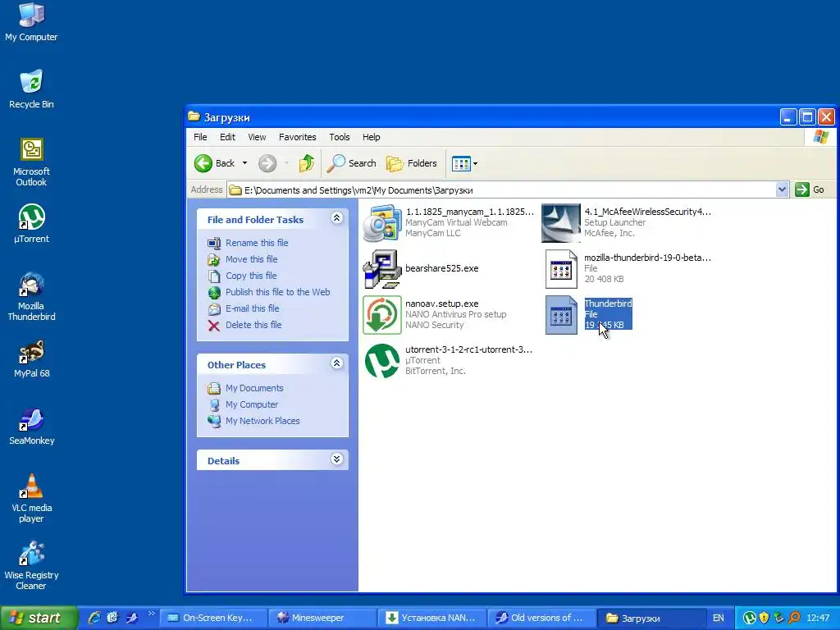Launch Internet Explorer from Quick Launch
Screen dimensions: 840x630
pos(94,618)
